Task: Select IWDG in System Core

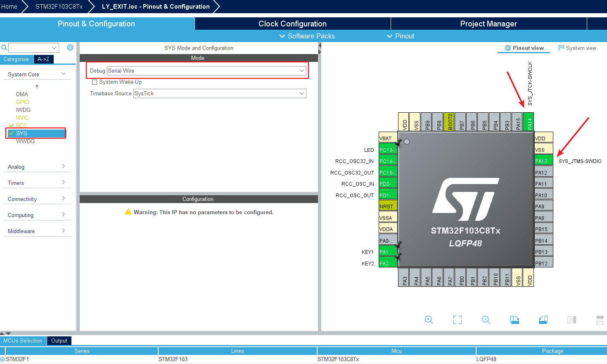Action: coord(23,110)
